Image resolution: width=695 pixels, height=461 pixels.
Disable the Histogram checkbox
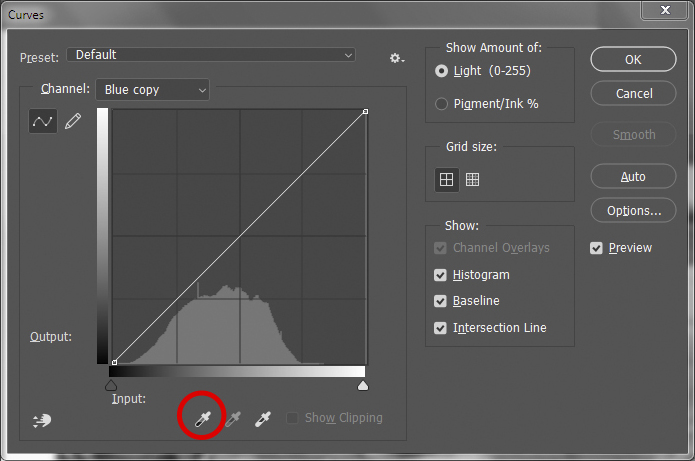(441, 275)
